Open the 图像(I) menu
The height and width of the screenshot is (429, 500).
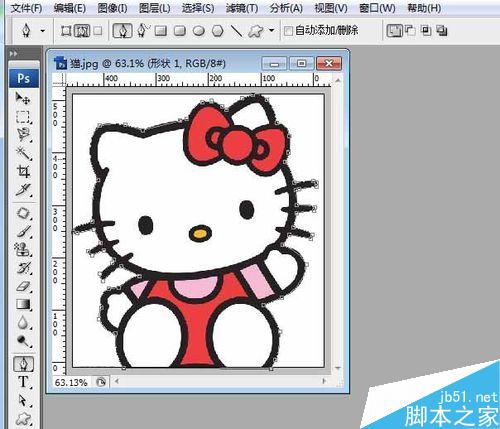point(112,8)
